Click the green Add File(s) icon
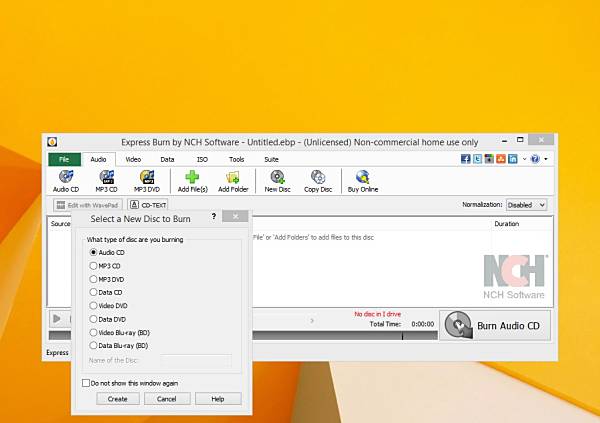Viewport: 600px width, 423px height. click(x=192, y=181)
